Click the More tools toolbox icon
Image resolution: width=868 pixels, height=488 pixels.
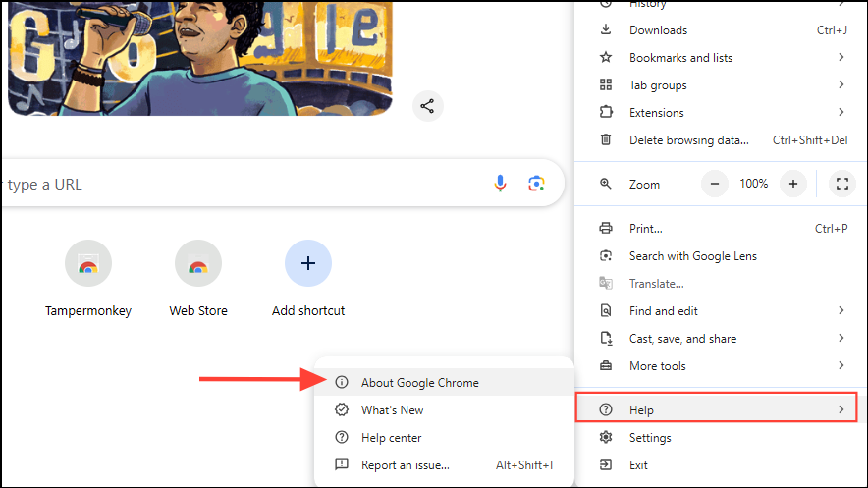pos(606,365)
